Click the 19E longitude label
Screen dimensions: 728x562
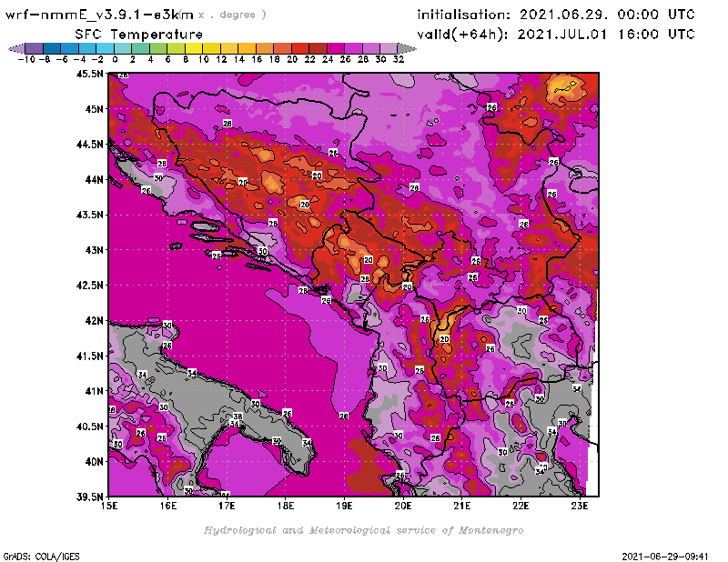(344, 506)
